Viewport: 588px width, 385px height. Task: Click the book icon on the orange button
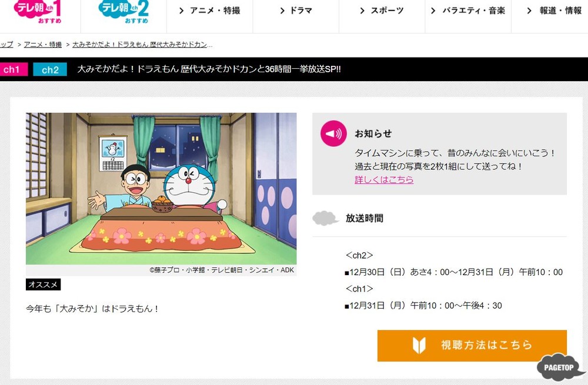point(419,345)
